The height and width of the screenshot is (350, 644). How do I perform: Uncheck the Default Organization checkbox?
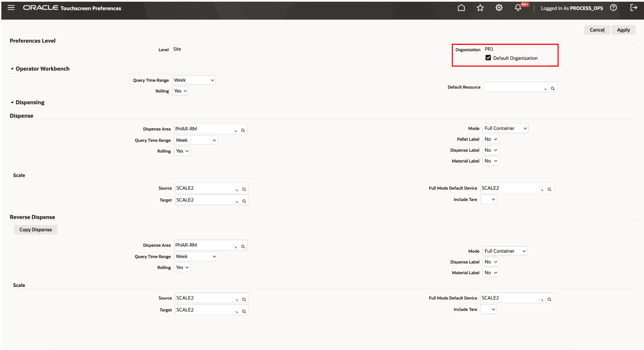pos(489,58)
